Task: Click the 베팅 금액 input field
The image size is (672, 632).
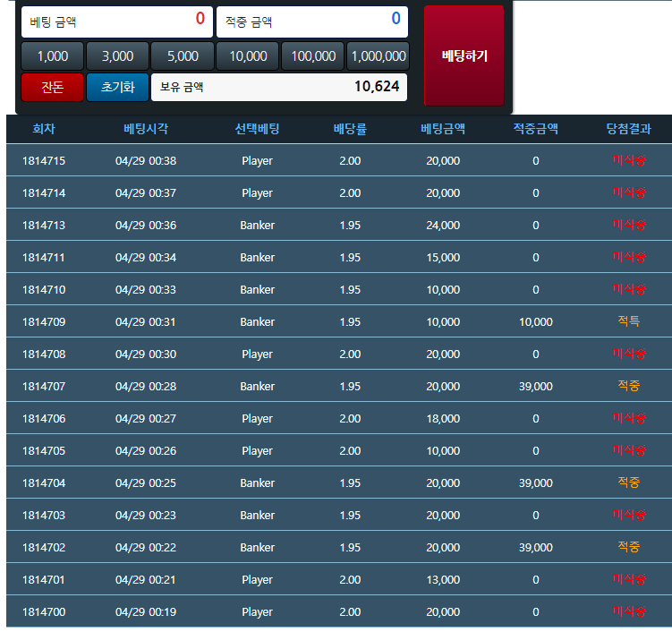Action: click(117, 21)
